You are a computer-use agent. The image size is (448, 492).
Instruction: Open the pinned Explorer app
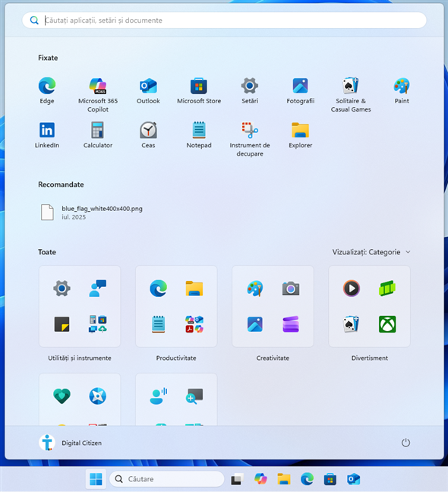click(x=300, y=135)
